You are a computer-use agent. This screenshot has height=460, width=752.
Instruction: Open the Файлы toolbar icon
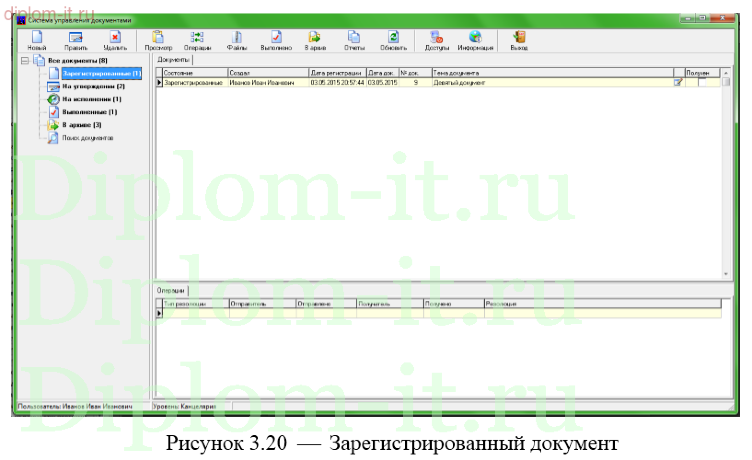tap(237, 40)
